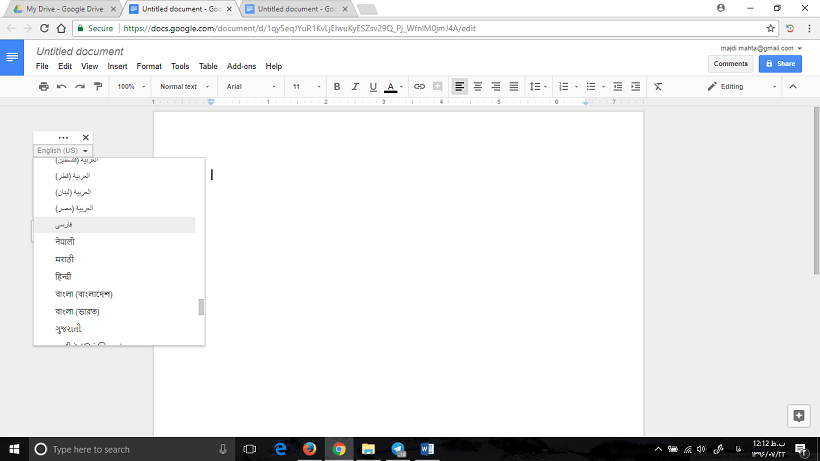Toggle Bold formatting

click(x=337, y=87)
